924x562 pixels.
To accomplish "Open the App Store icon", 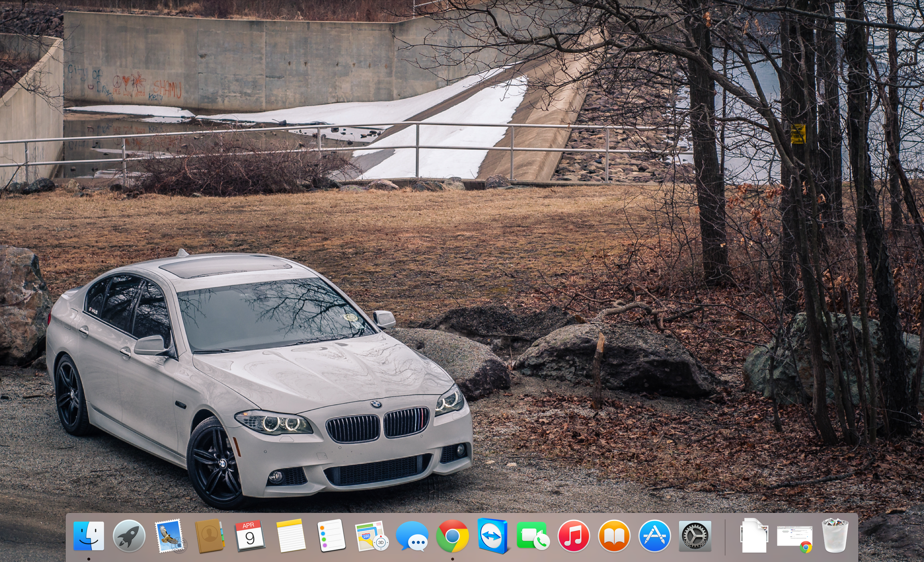I will point(655,536).
